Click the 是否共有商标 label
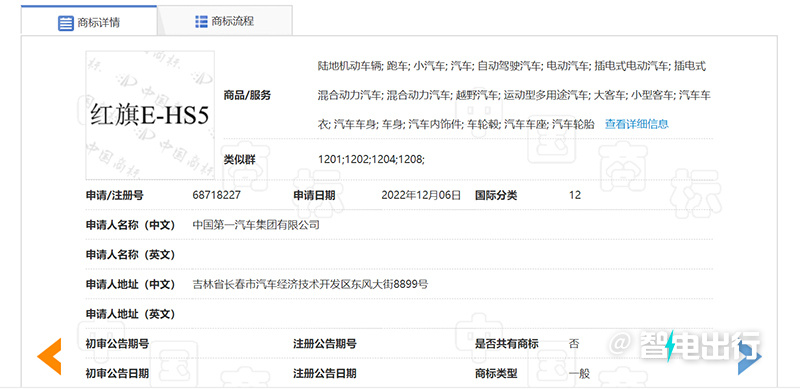 pyautogui.click(x=506, y=344)
